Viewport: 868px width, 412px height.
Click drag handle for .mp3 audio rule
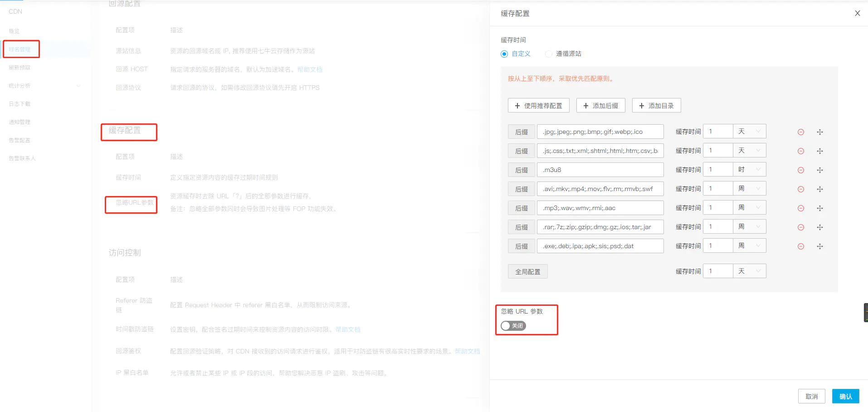point(820,208)
